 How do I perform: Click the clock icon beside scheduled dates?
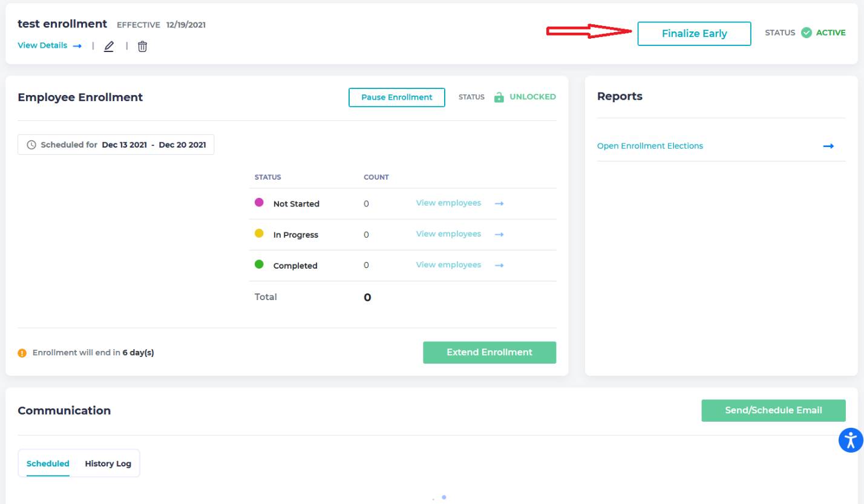(30, 145)
